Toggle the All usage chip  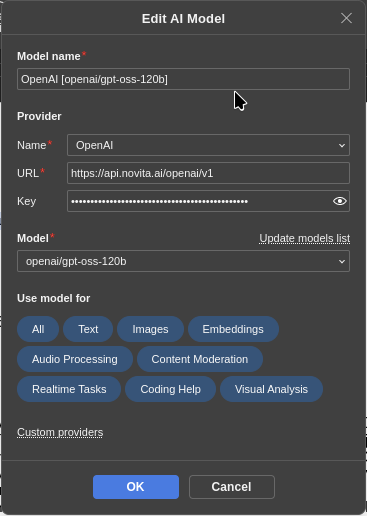(x=38, y=329)
